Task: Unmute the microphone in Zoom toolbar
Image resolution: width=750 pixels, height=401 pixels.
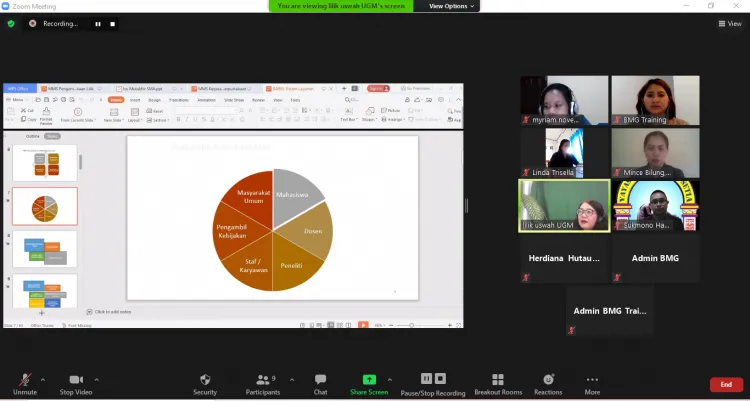Action: pyautogui.click(x=25, y=385)
